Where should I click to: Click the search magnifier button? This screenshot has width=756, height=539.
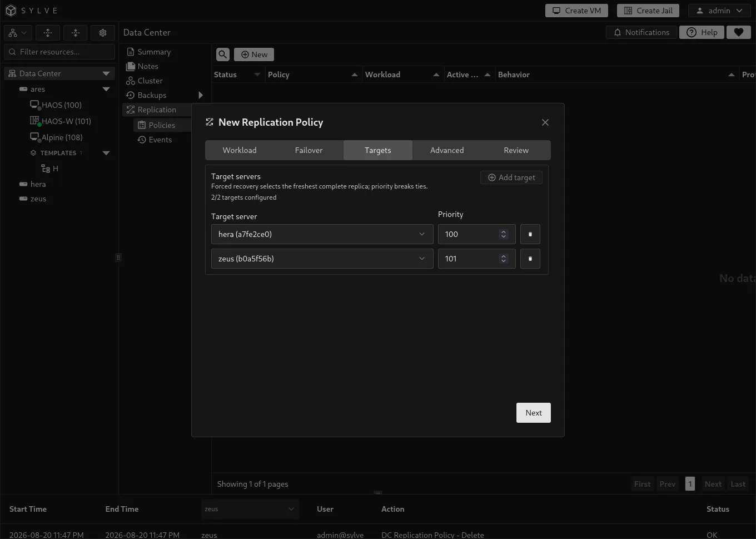223,55
